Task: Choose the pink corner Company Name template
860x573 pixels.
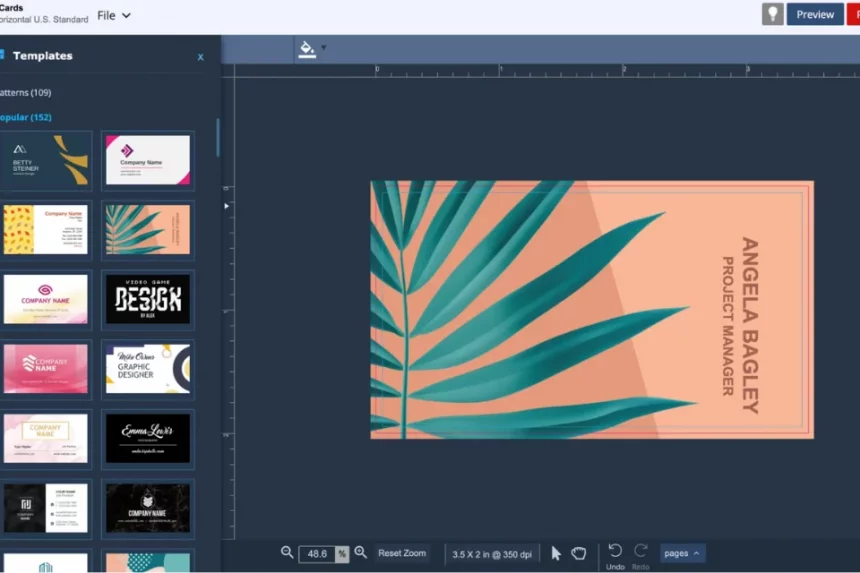Action: coord(148,160)
